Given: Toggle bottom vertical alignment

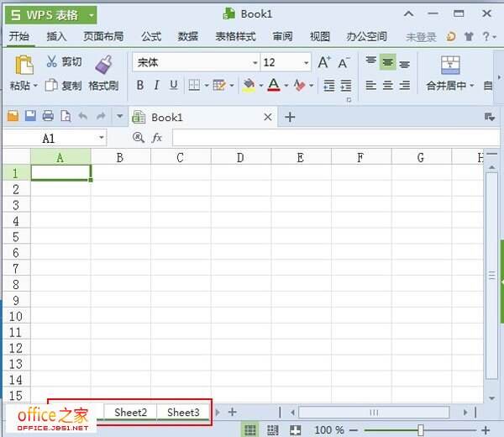Looking at the screenshot, I should click(x=404, y=64).
